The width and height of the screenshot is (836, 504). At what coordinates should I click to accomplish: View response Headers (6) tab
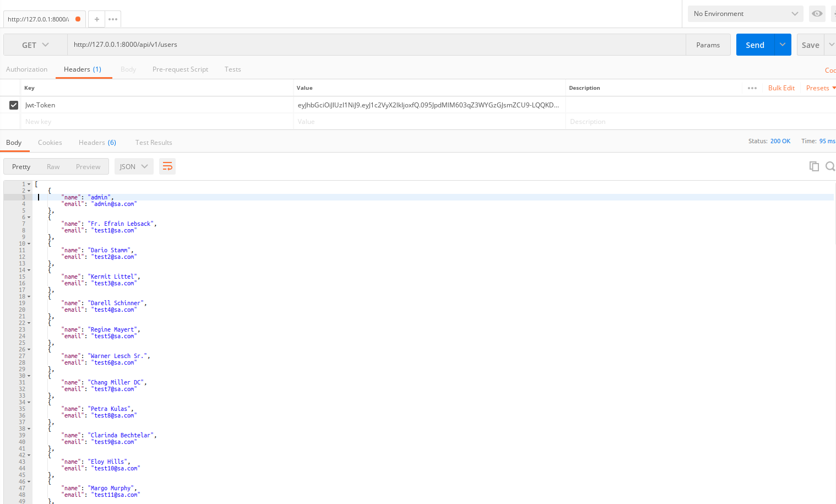coord(97,143)
